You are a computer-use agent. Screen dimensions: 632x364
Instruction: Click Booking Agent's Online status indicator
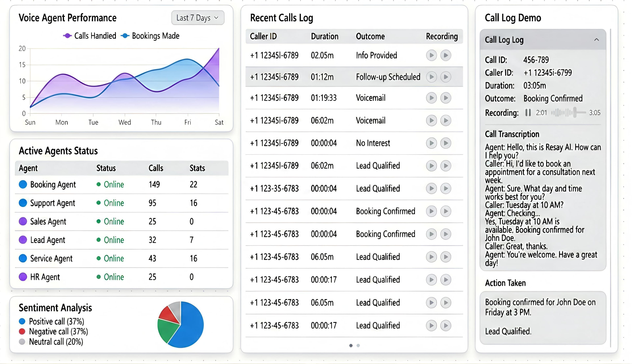point(98,184)
